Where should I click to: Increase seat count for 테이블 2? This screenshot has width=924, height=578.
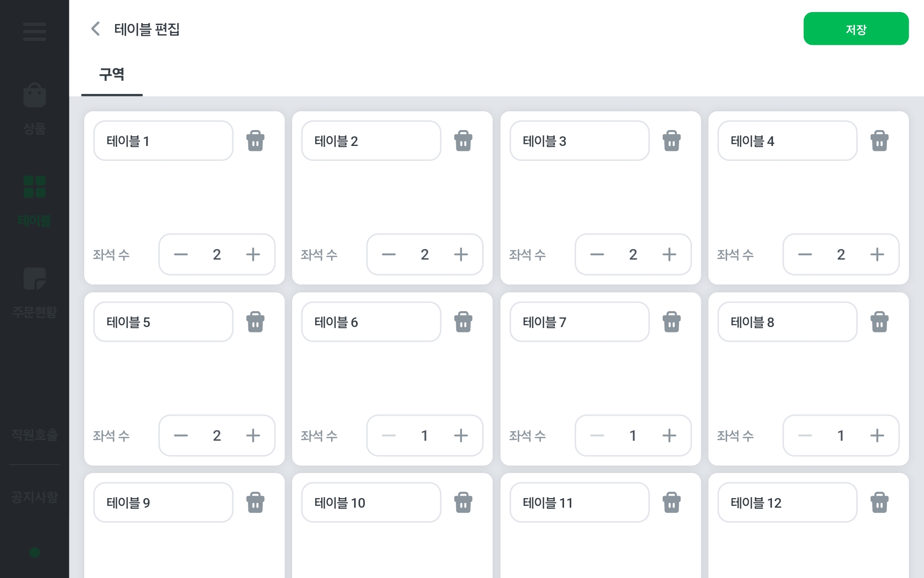point(461,254)
